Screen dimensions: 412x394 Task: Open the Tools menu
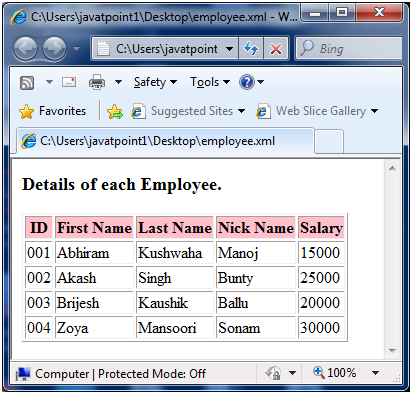pyautogui.click(x=210, y=82)
